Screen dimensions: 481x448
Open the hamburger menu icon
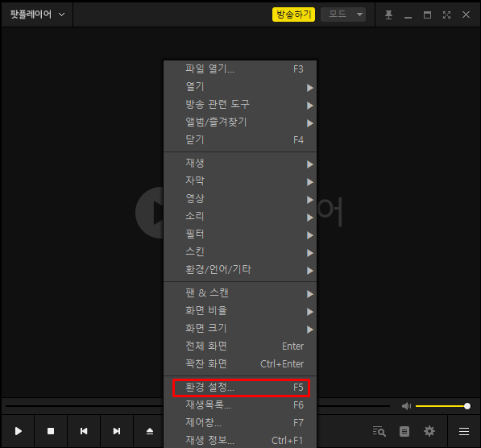[464, 431]
